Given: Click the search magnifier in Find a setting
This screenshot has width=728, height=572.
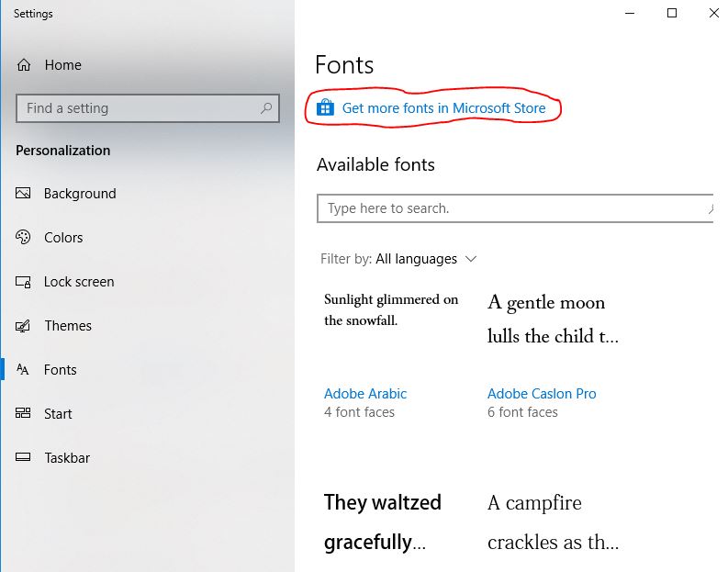Looking at the screenshot, I should point(266,108).
